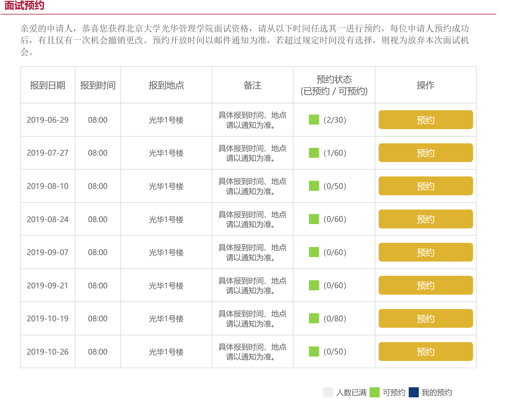Click 预约 button for 2019-06-29
The width and height of the screenshot is (532, 406).
[425, 120]
